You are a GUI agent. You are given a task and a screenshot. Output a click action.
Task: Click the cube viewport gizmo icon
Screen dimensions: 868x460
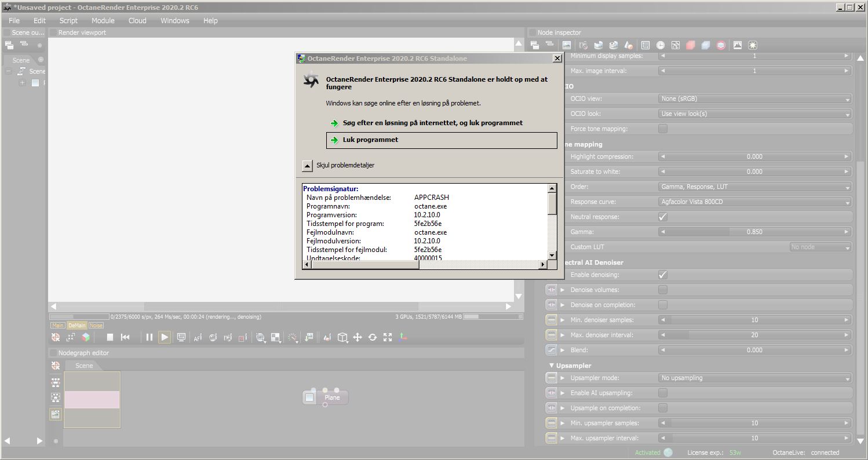pyautogui.click(x=342, y=337)
